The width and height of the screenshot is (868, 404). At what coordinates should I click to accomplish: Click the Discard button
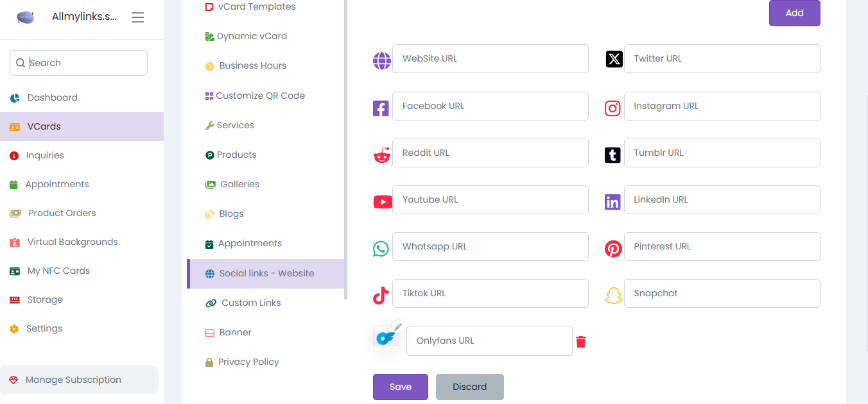click(x=470, y=387)
